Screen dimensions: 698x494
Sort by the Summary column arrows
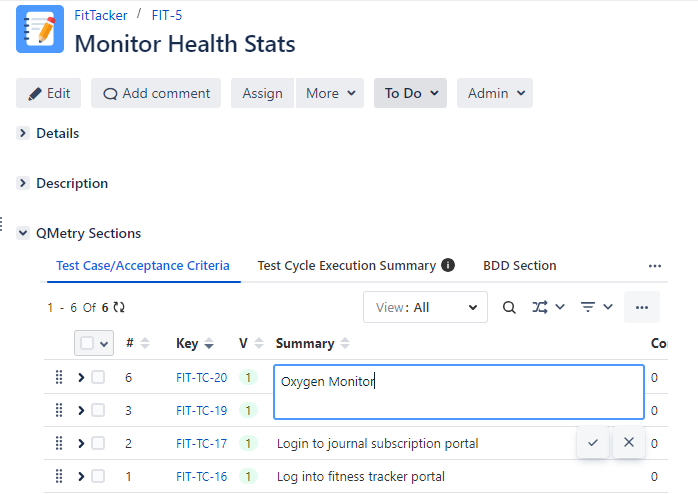click(345, 343)
